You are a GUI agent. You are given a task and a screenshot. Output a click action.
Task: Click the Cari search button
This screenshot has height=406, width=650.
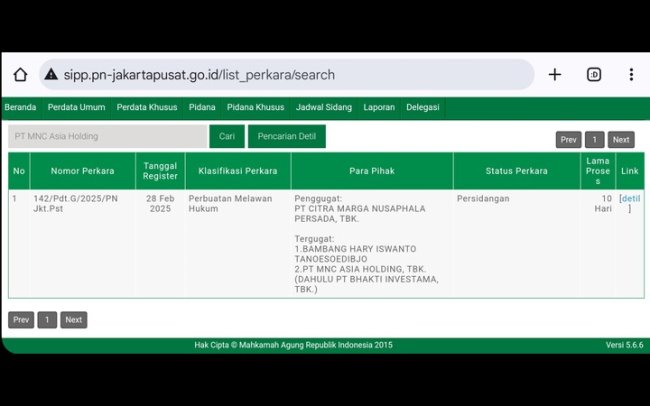click(227, 136)
